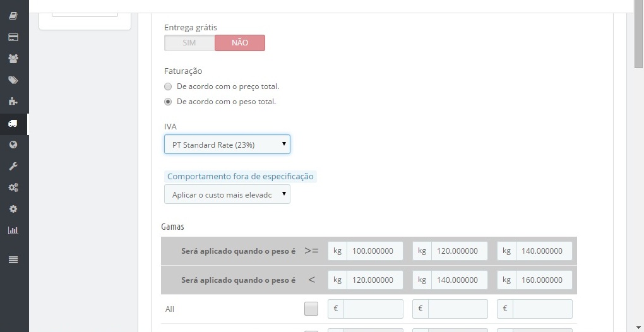The height and width of the screenshot is (332, 644).
Task: Open the Stats bar chart icon
Action: [x=13, y=230]
